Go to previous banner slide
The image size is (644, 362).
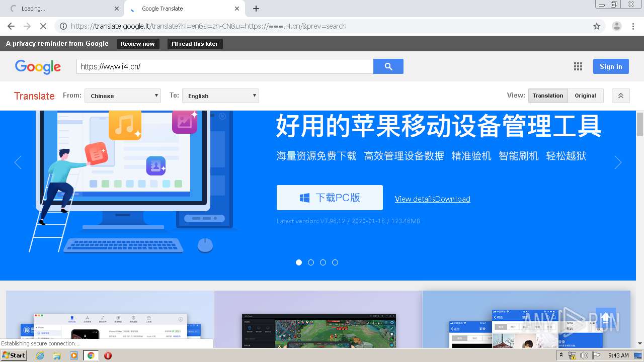18,162
